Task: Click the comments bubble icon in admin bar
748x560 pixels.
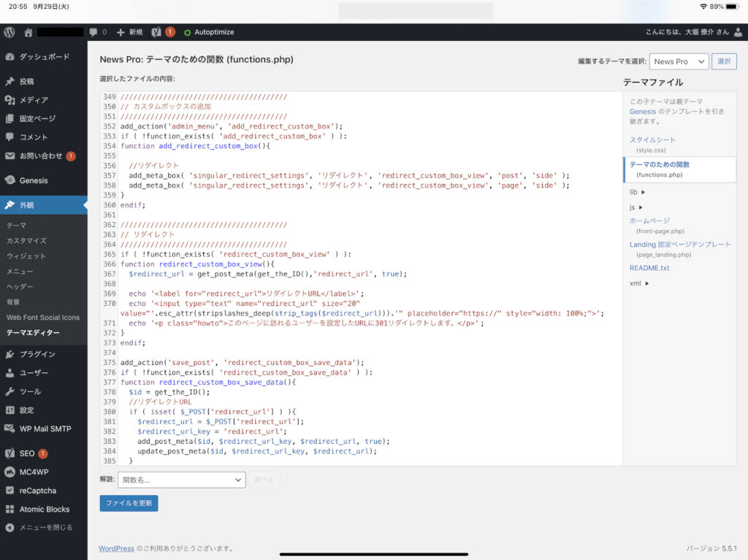Action: point(93,32)
